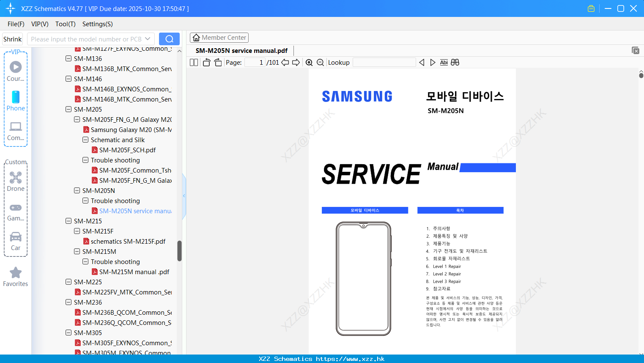Open SM-M205N service manual tree item
Screen dimensions: 644x363
pos(132,211)
